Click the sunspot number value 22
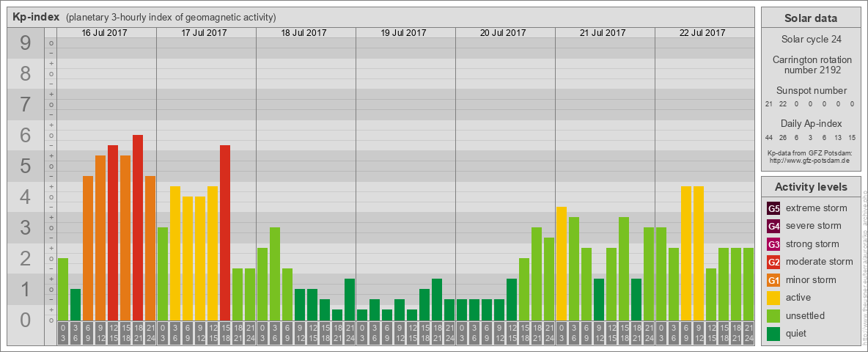 point(783,104)
